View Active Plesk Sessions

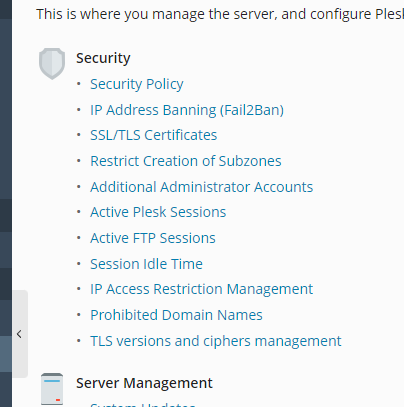point(158,212)
